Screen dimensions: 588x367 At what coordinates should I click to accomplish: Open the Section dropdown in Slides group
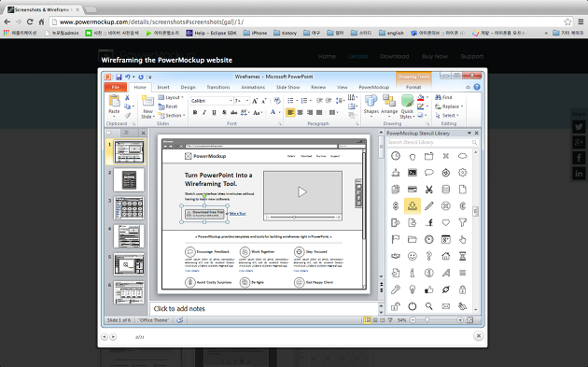(172, 115)
